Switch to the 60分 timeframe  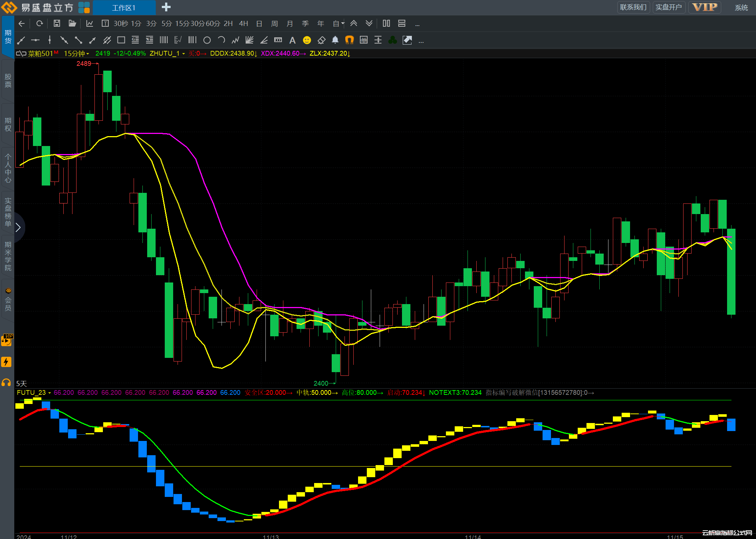[213, 24]
